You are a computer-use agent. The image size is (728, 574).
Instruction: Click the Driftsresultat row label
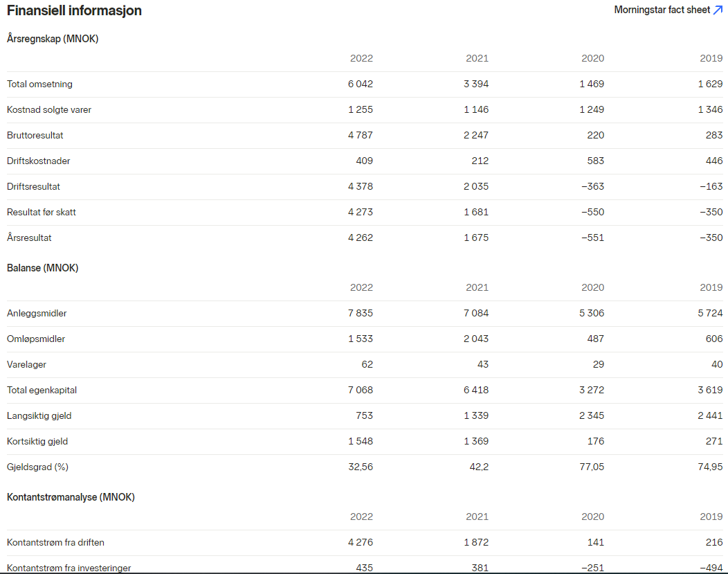(x=33, y=187)
